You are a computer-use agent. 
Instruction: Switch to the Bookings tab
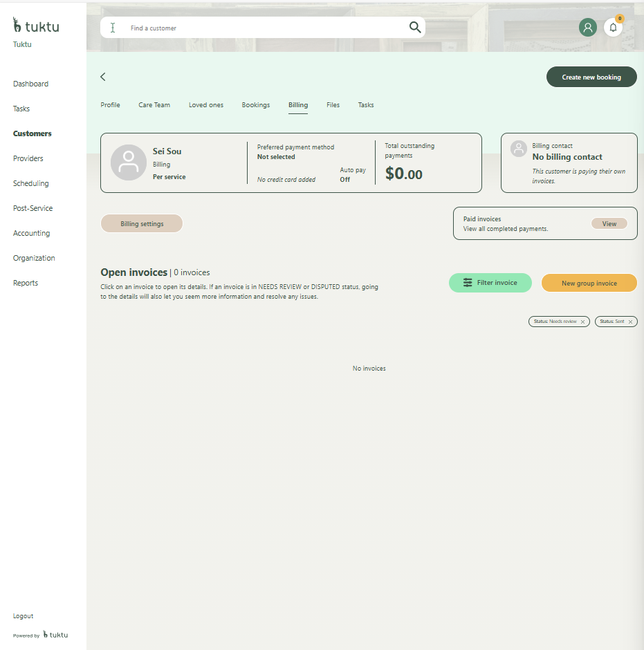pos(255,105)
